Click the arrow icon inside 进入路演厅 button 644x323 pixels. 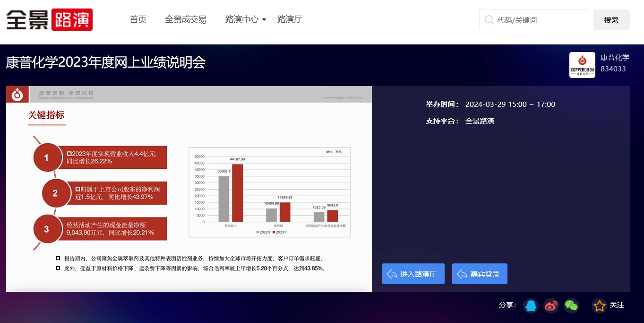point(392,273)
